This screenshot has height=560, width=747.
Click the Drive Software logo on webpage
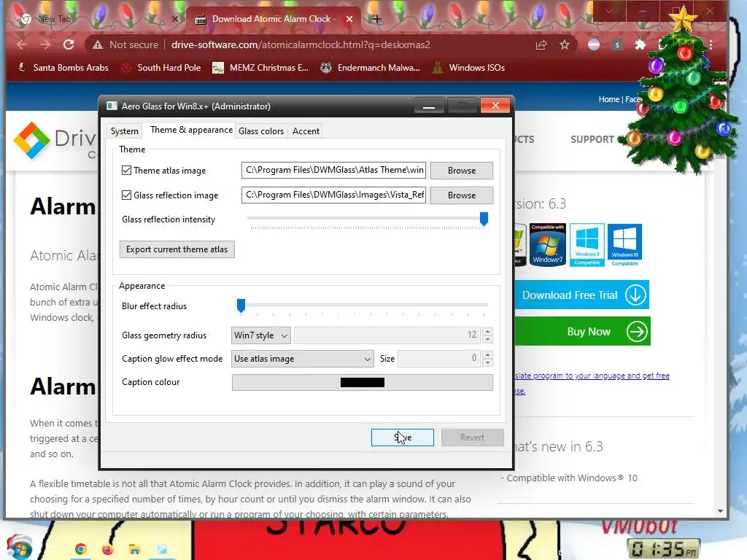32,141
